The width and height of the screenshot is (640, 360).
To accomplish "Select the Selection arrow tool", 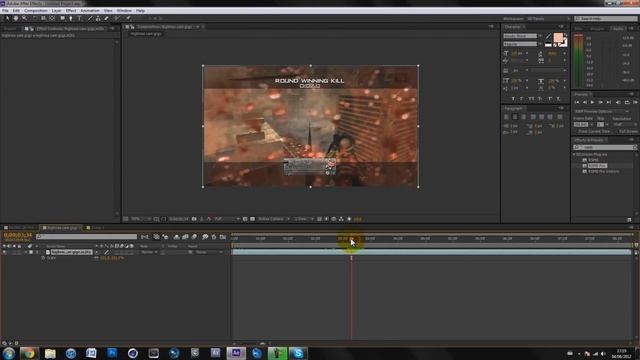I will click(7, 18).
